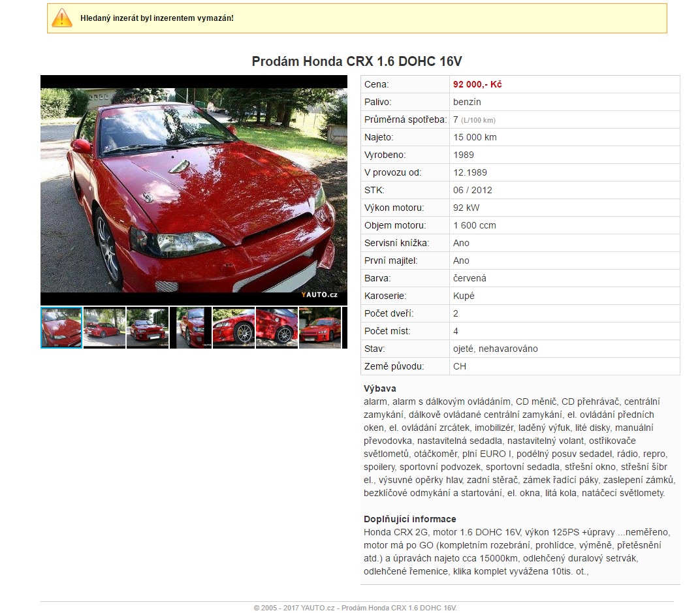Viewport: 700px width, 613px height.
Task: Show the second thumbnail with rear side view
Action: 104,328
